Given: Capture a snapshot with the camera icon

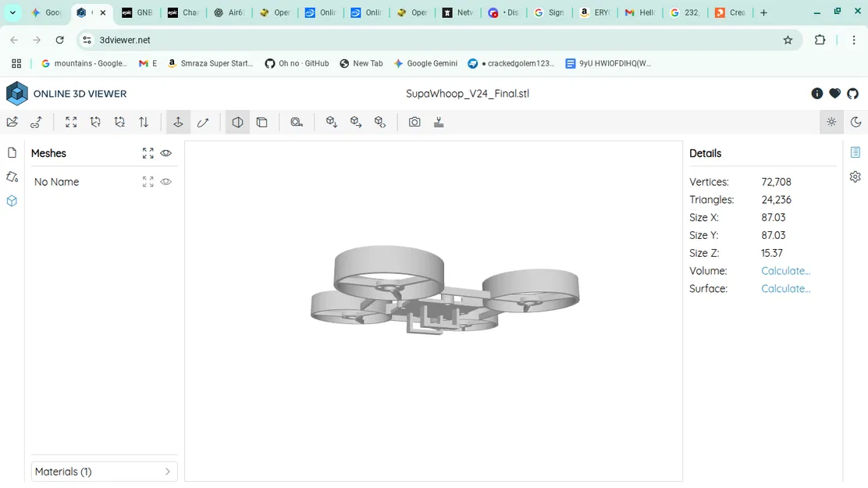Looking at the screenshot, I should (414, 122).
